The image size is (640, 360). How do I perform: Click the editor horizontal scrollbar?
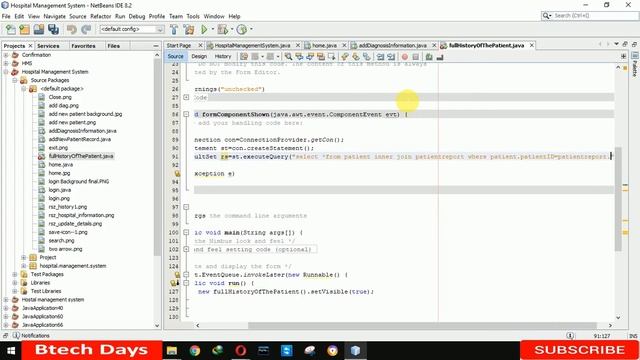pos(422,325)
